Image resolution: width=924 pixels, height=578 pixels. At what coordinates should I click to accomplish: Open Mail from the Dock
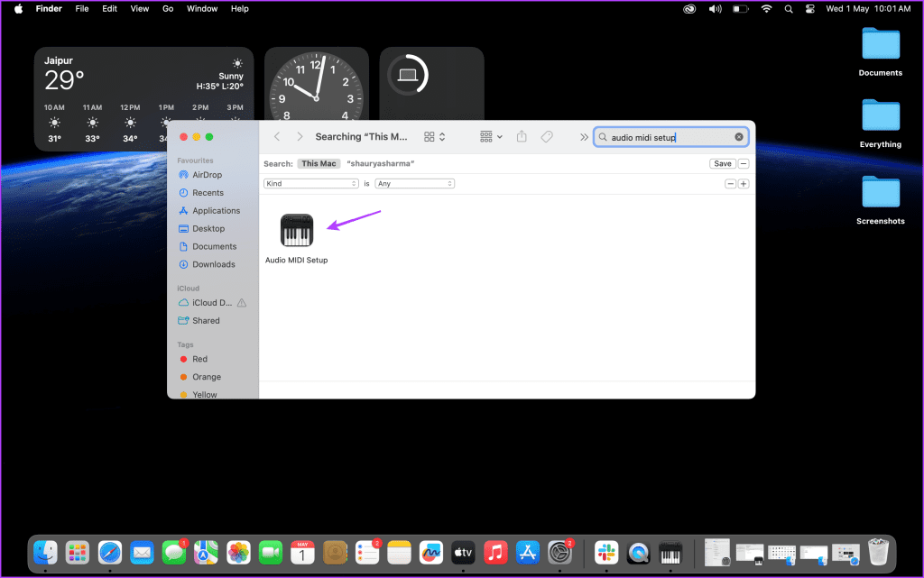[142, 553]
